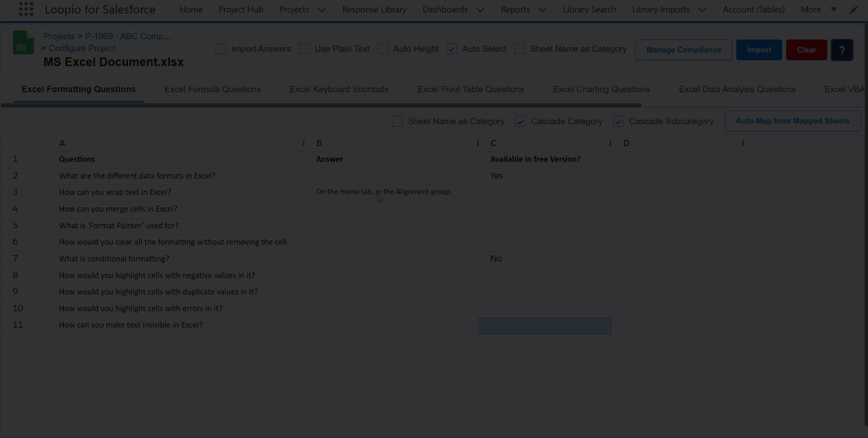Click the horizontal tab scrollbar
Image resolution: width=868 pixels, height=438 pixels.
point(321,105)
